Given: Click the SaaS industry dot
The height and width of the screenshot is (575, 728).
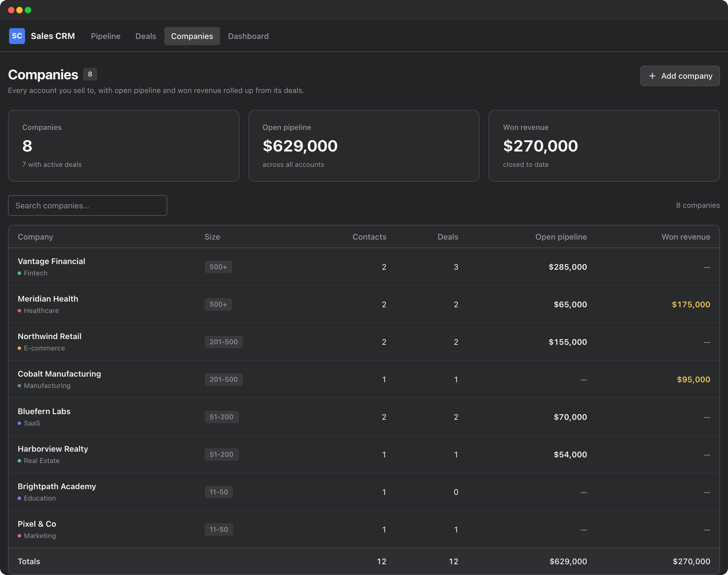Looking at the screenshot, I should click(x=20, y=423).
